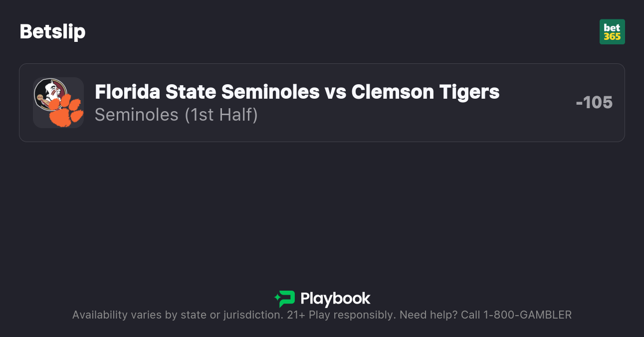Click the 'Seminoles (1st Half)' bet selection

[x=176, y=115]
